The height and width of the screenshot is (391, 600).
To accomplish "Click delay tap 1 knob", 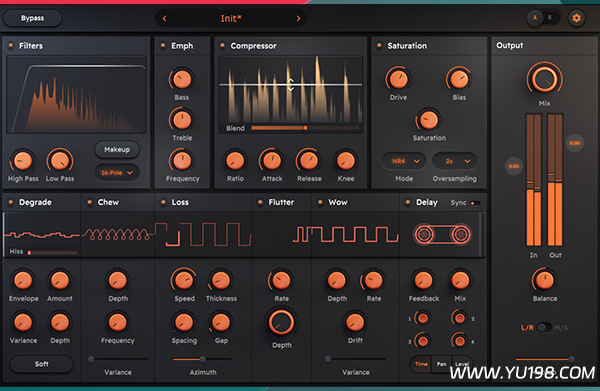I will point(422,318).
